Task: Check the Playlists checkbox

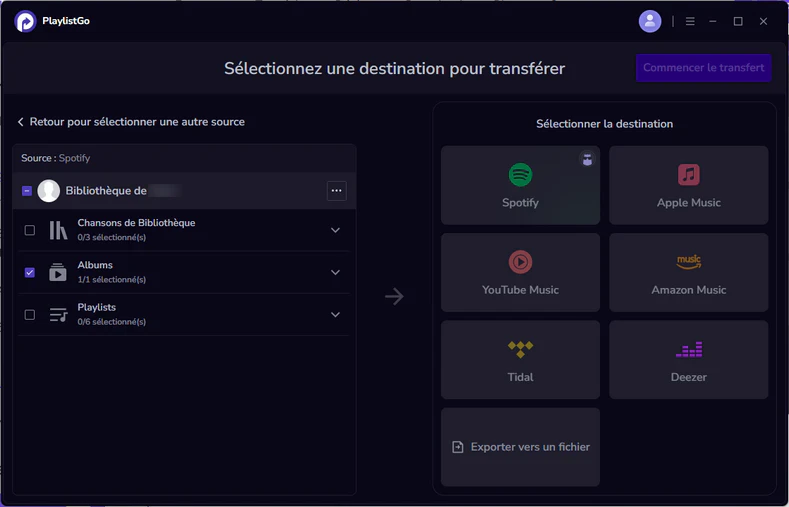Action: 30,315
